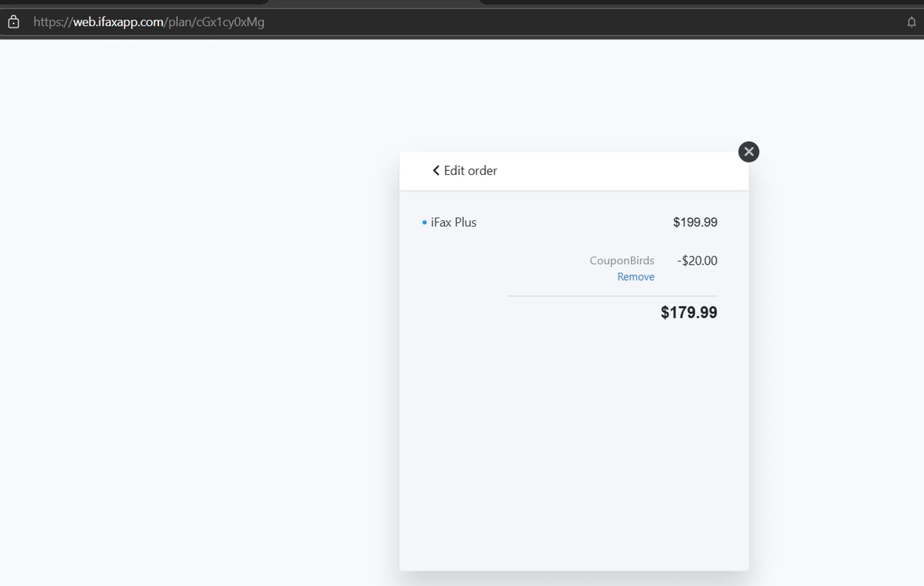924x586 pixels.
Task: Close the order summary dialog
Action: click(748, 152)
